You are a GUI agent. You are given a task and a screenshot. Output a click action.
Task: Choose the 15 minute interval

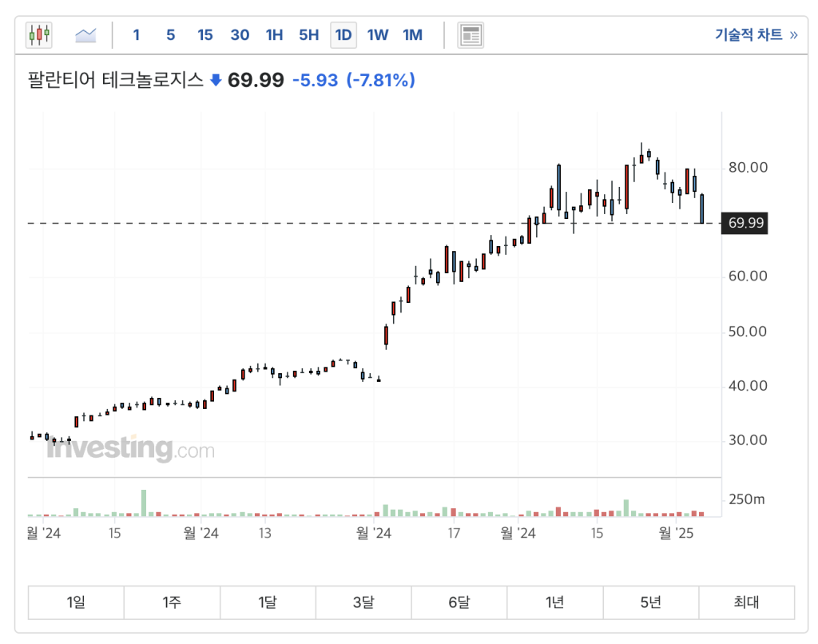[205, 34]
